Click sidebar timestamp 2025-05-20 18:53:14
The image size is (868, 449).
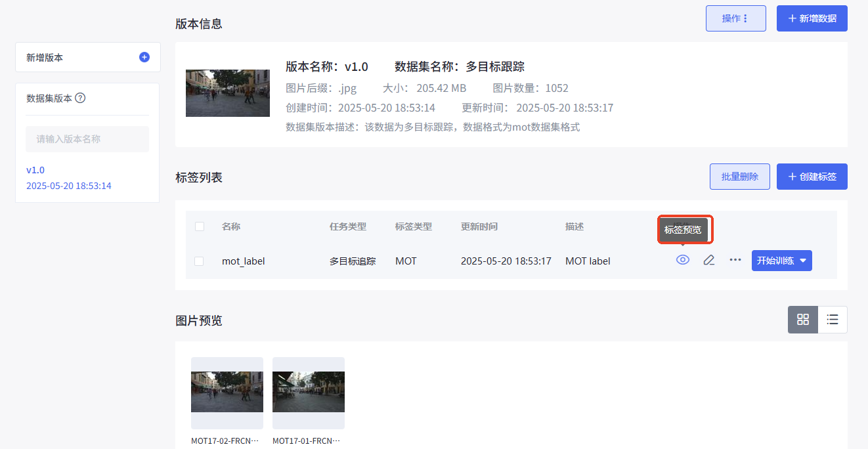[x=69, y=186]
